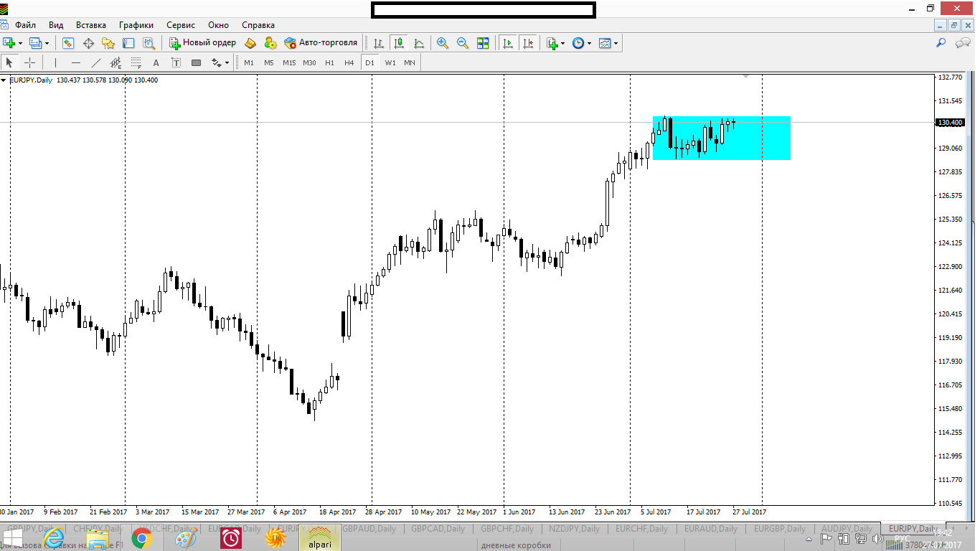Select the Trendline tool

point(96,62)
